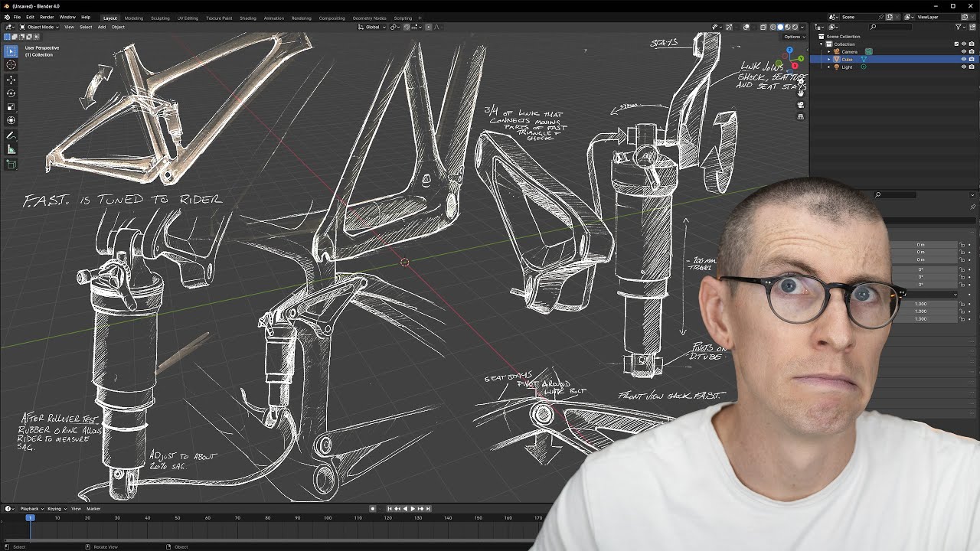Click the outliner search field
The image size is (980, 551).
890,27
